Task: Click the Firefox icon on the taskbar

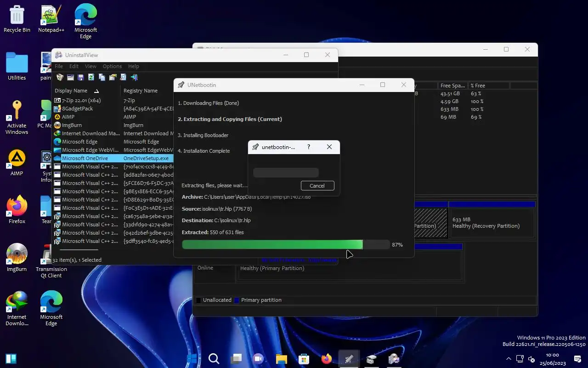Action: [326, 359]
